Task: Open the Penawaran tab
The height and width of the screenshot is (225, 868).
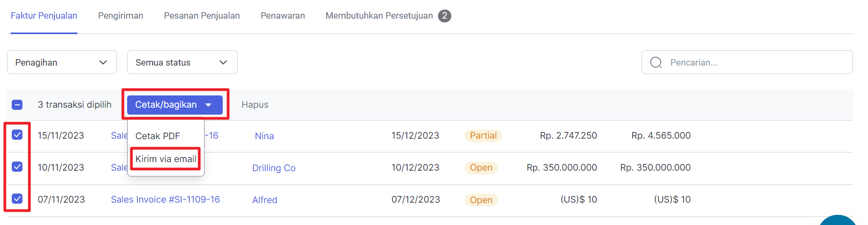Action: (x=283, y=16)
